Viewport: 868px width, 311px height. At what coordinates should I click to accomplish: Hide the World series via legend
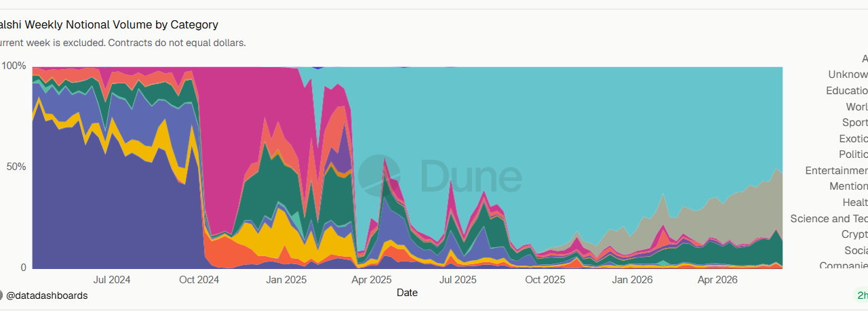coord(856,107)
